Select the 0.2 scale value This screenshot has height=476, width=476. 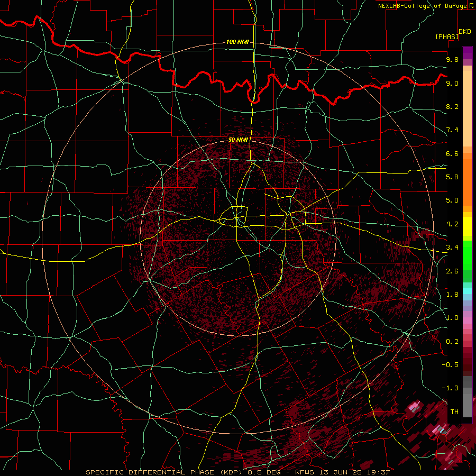point(452,342)
